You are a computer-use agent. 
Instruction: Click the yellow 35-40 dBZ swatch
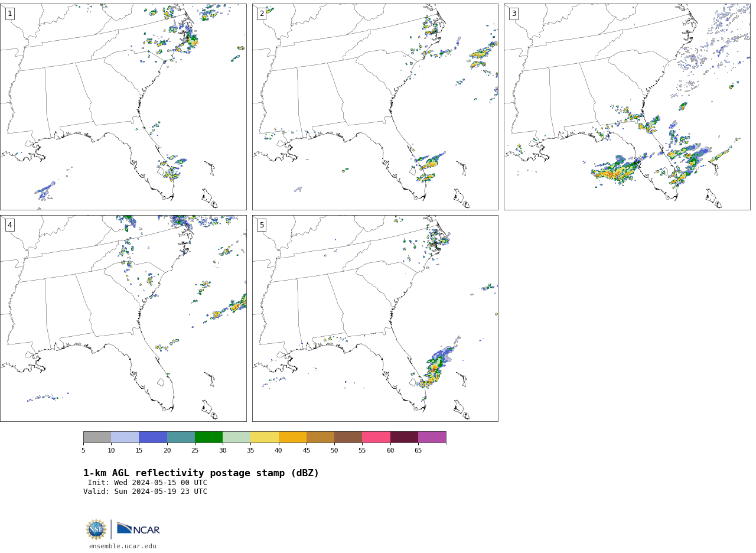pos(265,437)
